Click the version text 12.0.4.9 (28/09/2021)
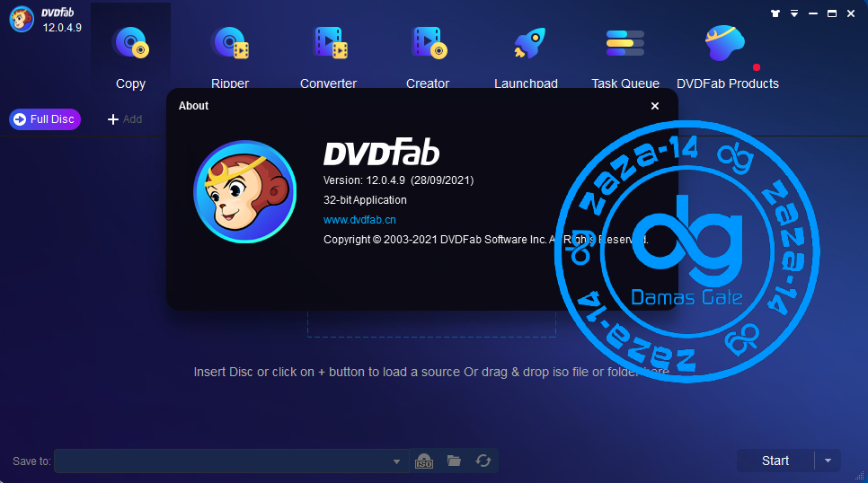The image size is (868, 483). [x=398, y=180]
